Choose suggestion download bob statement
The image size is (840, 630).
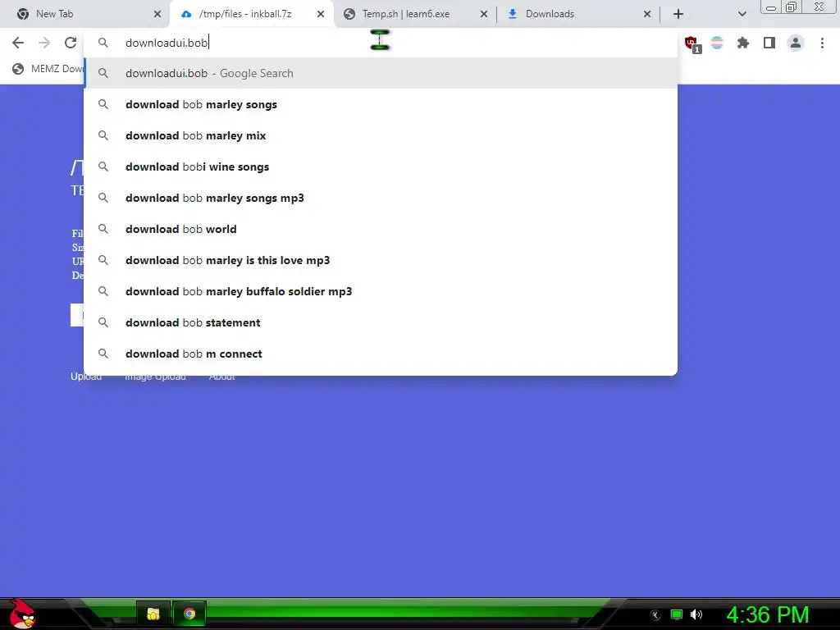(381, 322)
